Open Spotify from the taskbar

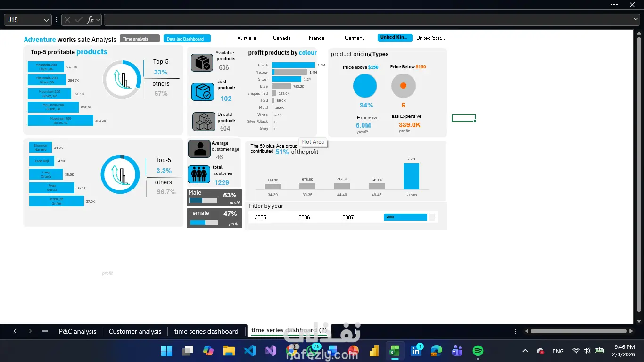click(478, 351)
